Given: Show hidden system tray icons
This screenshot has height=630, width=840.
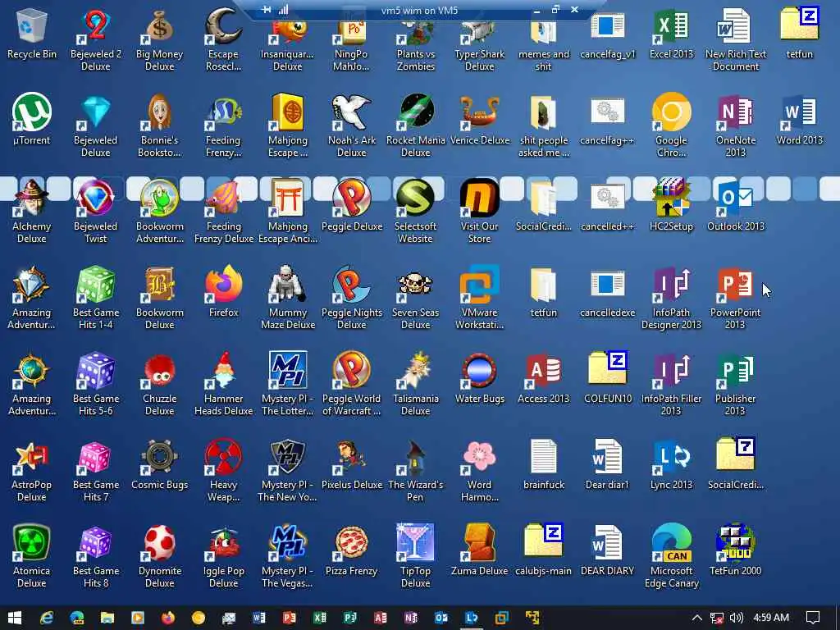Looking at the screenshot, I should pos(696,618).
